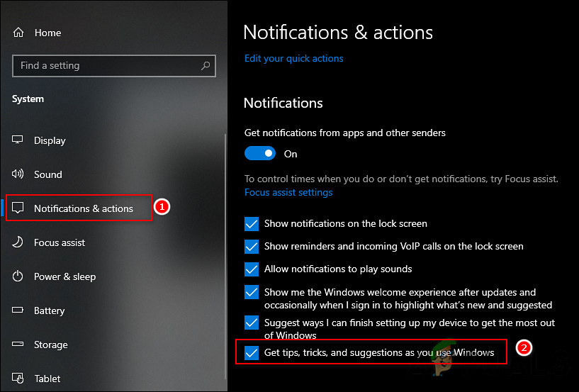Open Home settings page
579x392 pixels.
coord(48,33)
